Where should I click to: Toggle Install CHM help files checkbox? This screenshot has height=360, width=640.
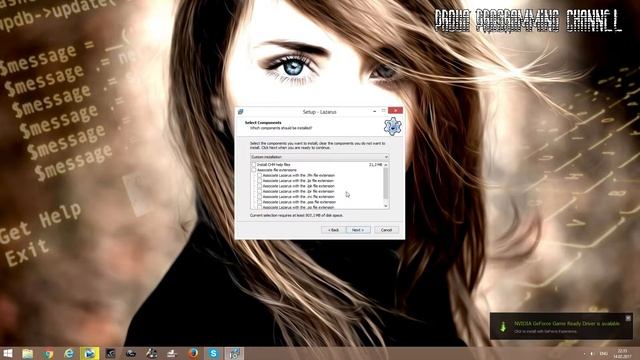pos(254,164)
